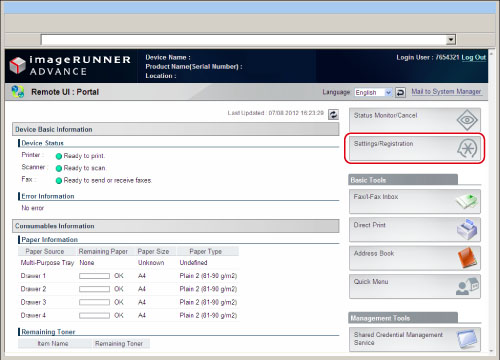Screen dimensions: 500x360
Task: Click the imageRUNNER ADVANCE cube logo
Action: (x=17, y=65)
